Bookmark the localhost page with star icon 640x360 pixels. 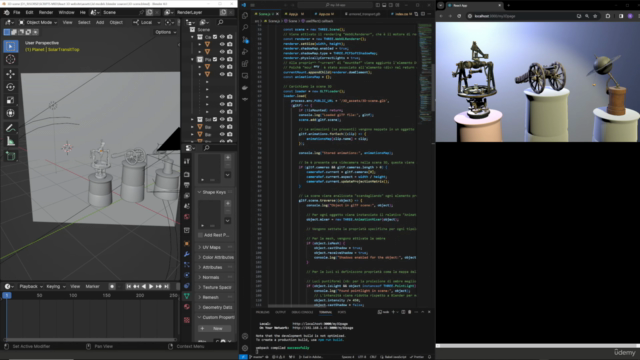point(595,16)
